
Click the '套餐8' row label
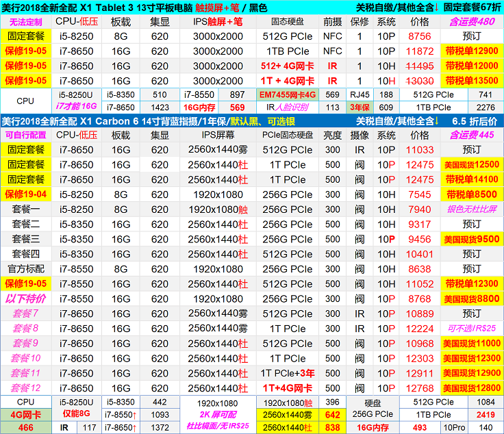tap(26, 329)
